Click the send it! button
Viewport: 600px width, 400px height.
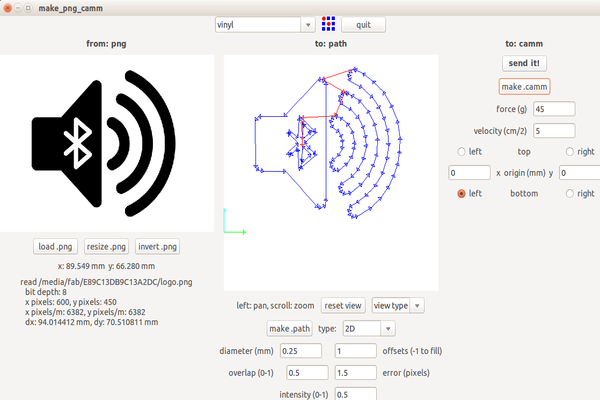pos(524,63)
